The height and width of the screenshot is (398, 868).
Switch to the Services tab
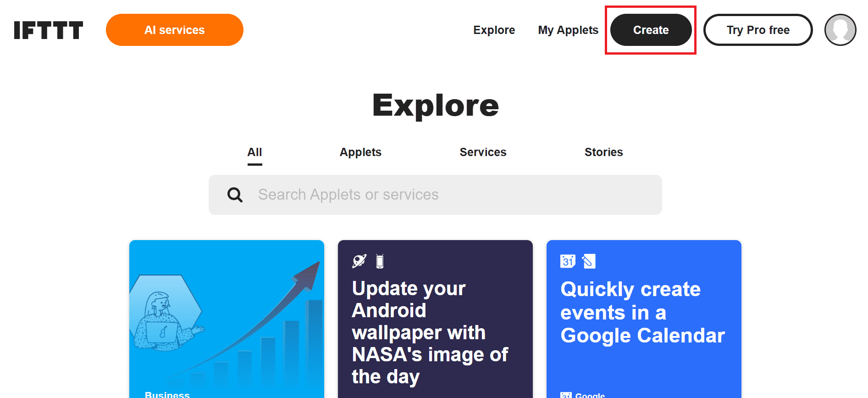tap(483, 152)
